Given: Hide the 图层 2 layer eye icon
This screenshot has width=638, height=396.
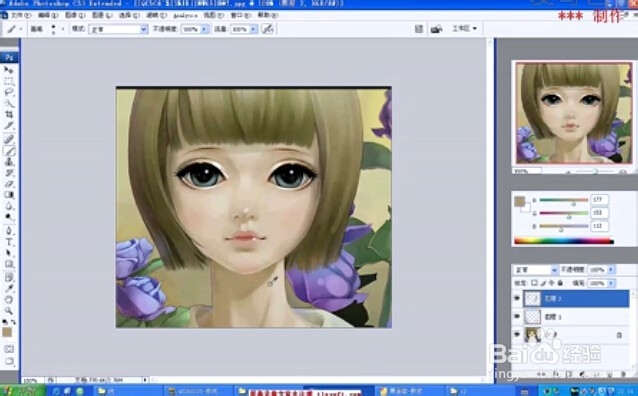Looking at the screenshot, I should [517, 298].
